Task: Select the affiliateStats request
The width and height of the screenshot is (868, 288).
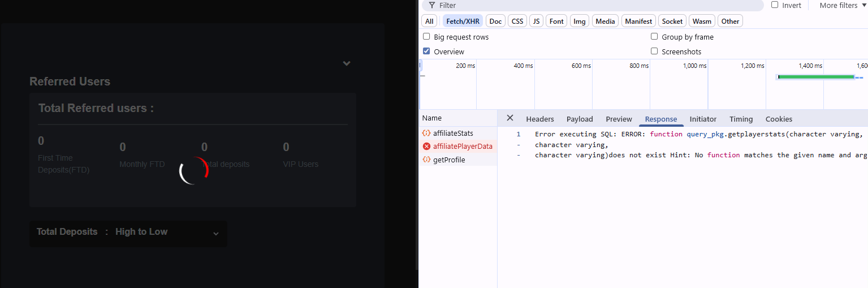Action: click(452, 133)
